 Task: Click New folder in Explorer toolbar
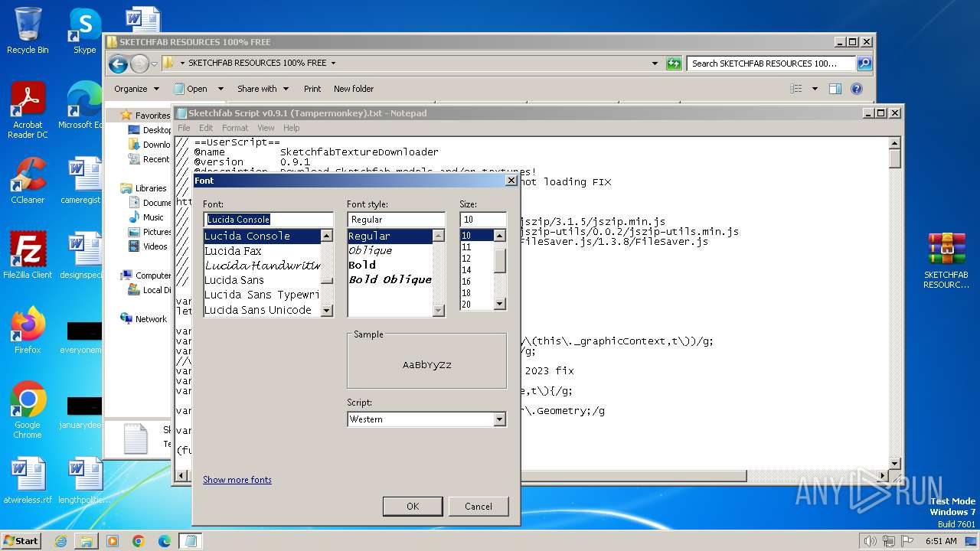pos(354,89)
